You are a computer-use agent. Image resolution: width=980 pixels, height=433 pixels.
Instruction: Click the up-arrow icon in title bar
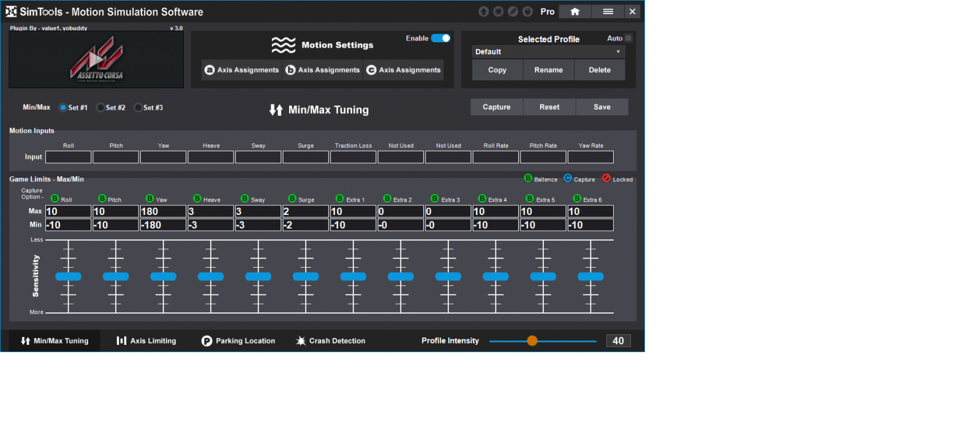point(483,12)
